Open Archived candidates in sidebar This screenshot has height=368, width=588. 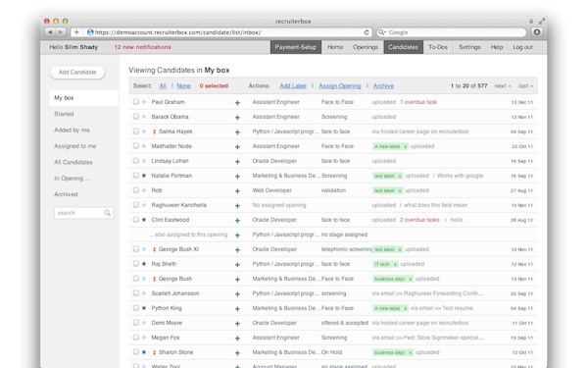click(66, 194)
